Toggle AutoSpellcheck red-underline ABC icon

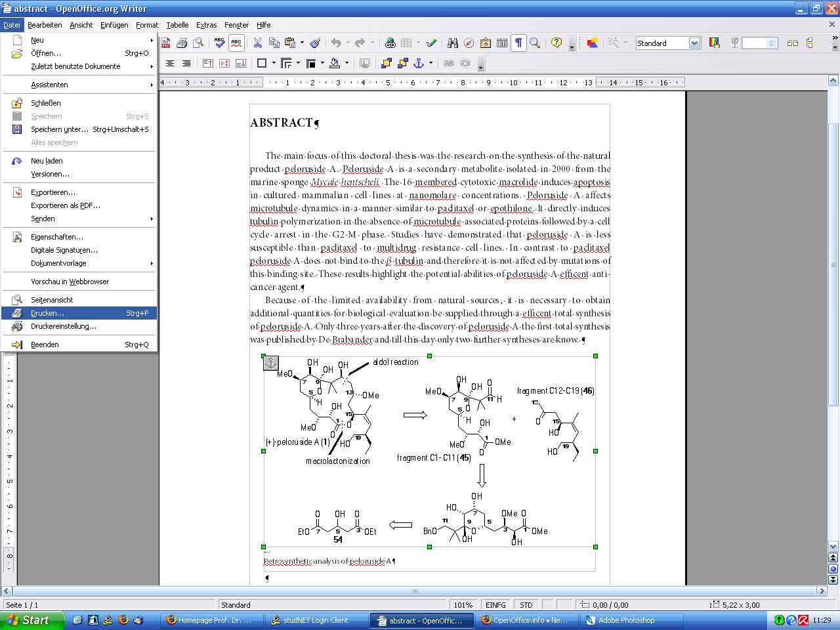pyautogui.click(x=236, y=43)
